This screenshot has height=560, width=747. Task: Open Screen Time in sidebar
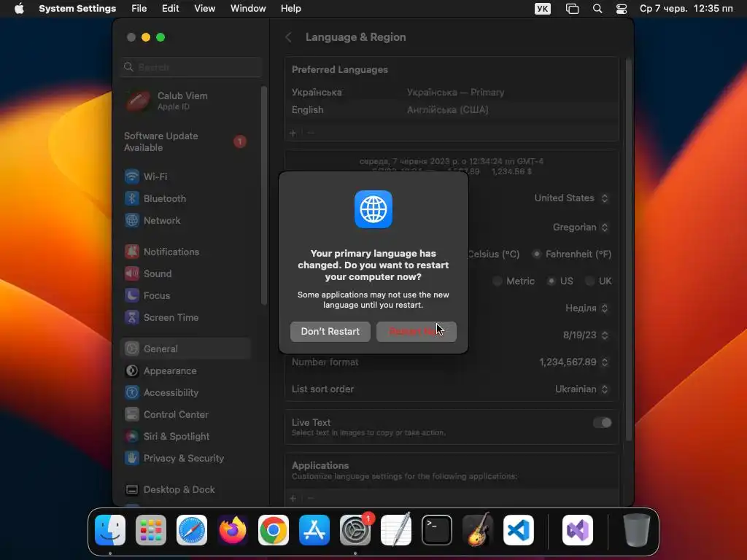click(x=186, y=318)
